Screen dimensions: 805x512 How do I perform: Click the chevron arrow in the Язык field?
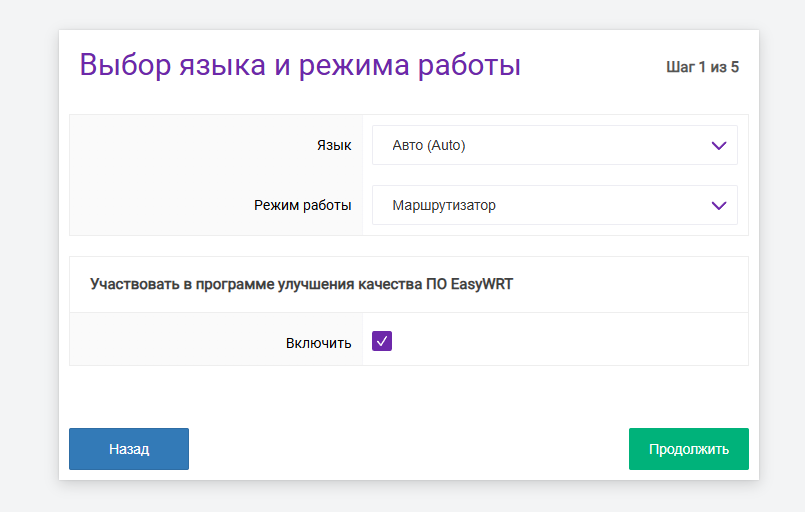pyautogui.click(x=718, y=145)
